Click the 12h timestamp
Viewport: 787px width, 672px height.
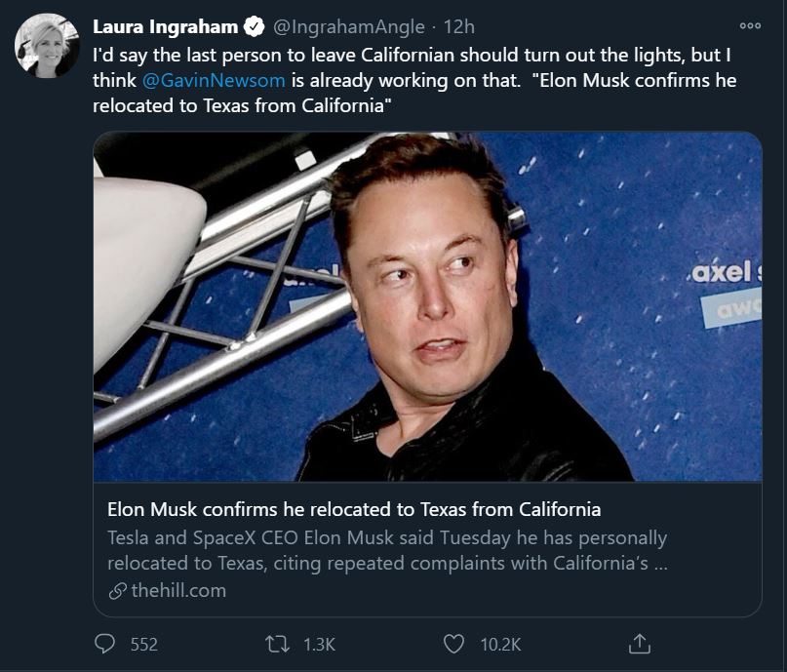point(458,26)
